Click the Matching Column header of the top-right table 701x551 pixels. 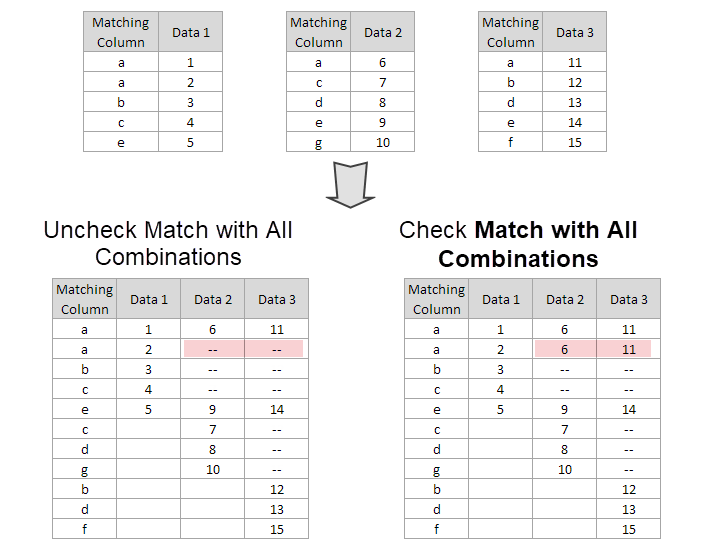pyautogui.click(x=511, y=32)
